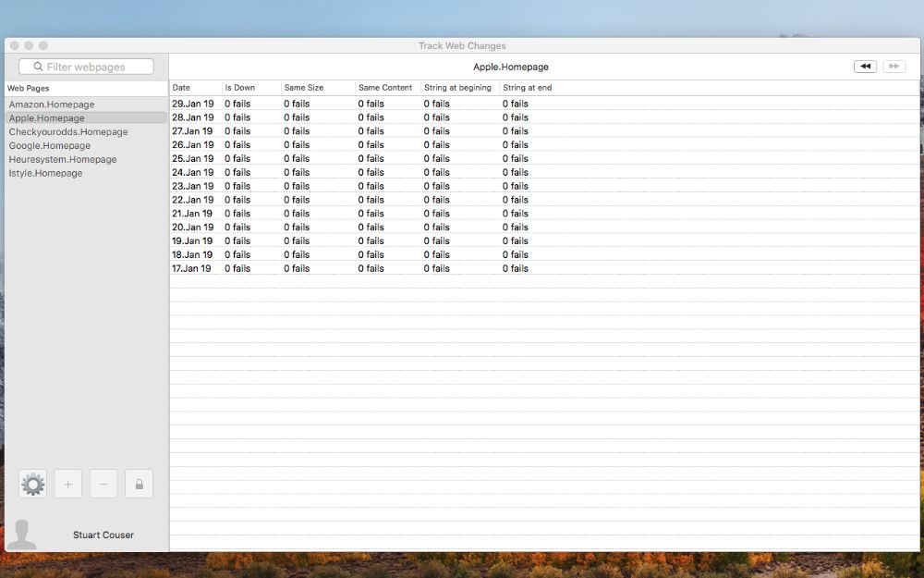Add a webpage with the plus button
This screenshot has width=924, height=578.
point(68,485)
